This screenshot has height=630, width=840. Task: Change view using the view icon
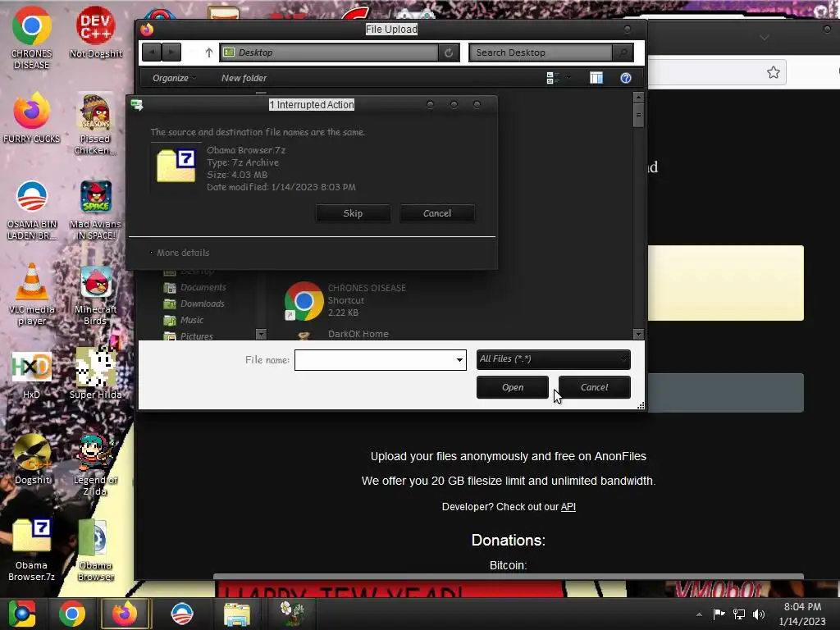[552, 78]
